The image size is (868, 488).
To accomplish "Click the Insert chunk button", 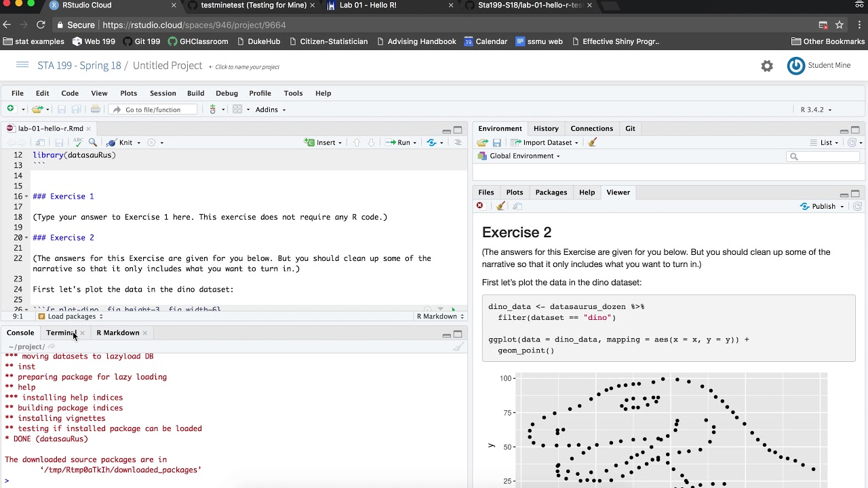I will (320, 142).
